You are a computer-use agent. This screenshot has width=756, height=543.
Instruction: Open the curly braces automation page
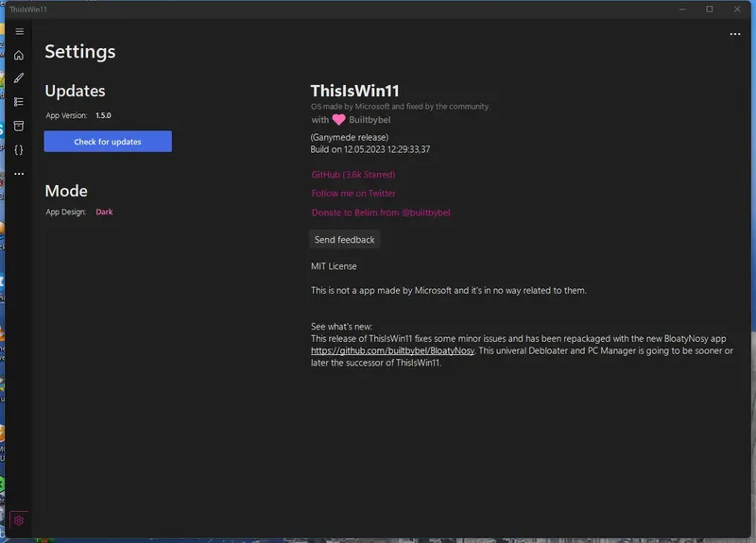click(x=19, y=150)
